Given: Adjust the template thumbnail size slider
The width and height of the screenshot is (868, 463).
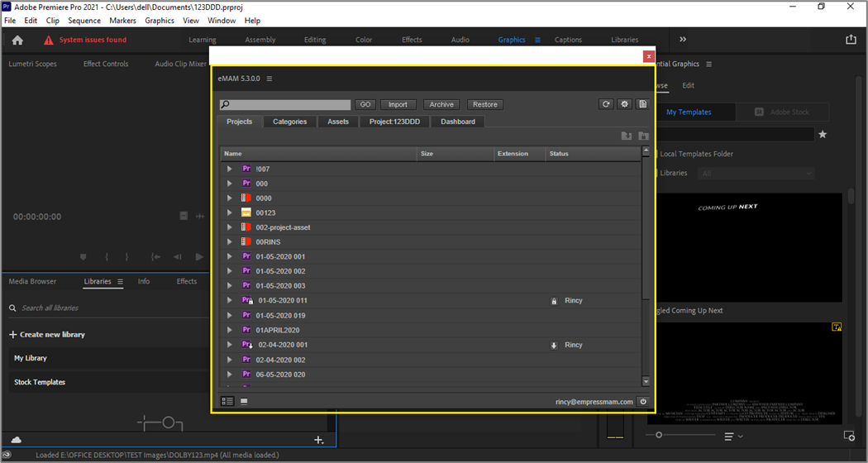Looking at the screenshot, I should click(659, 435).
